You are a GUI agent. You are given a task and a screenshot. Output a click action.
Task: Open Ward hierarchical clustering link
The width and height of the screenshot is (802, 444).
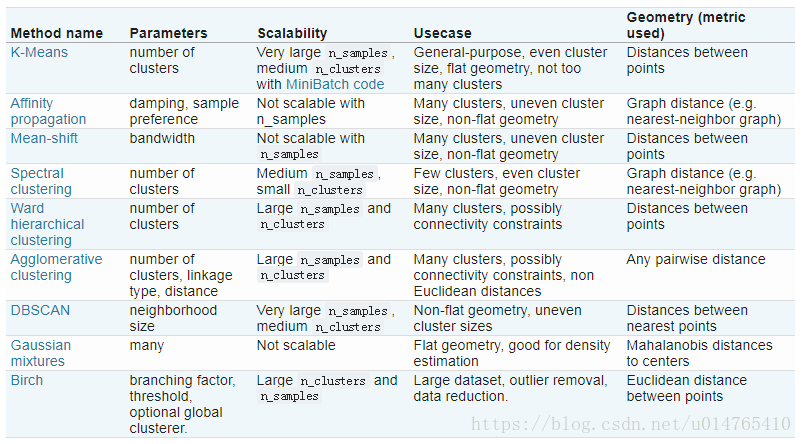(47, 224)
